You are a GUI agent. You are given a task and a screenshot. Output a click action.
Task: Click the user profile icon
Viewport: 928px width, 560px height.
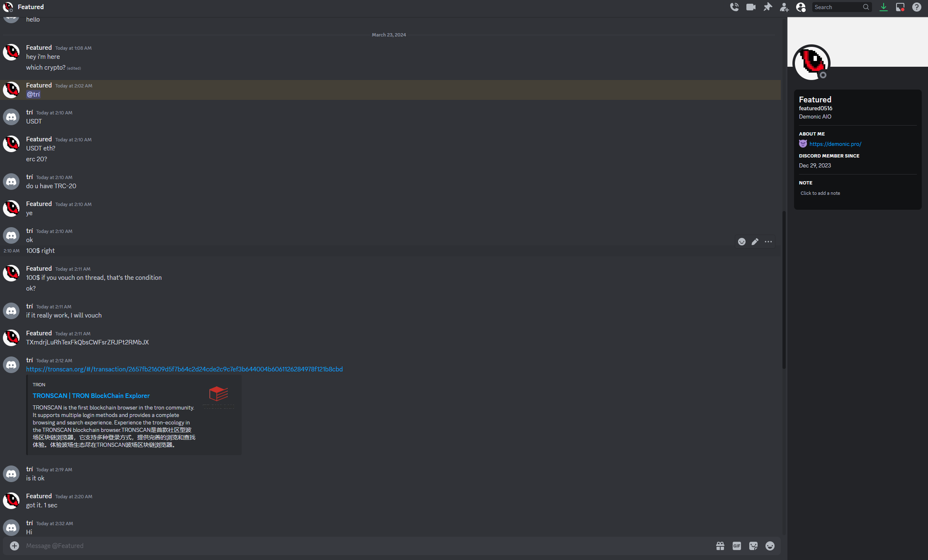(x=801, y=7)
